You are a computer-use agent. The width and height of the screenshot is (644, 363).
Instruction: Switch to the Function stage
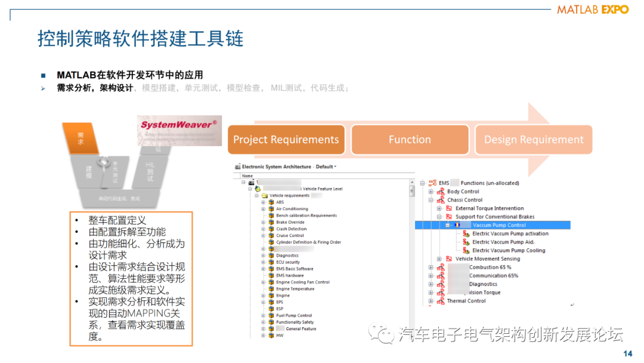pos(410,139)
